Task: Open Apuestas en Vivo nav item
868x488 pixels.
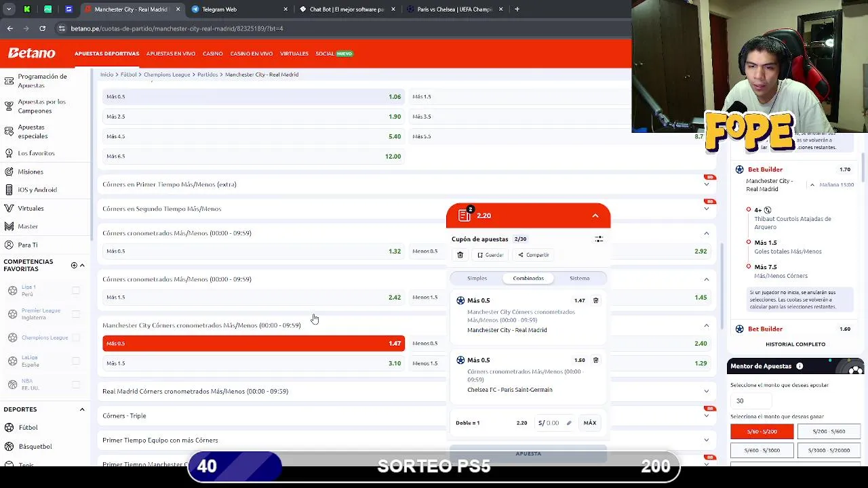Action: pos(171,54)
